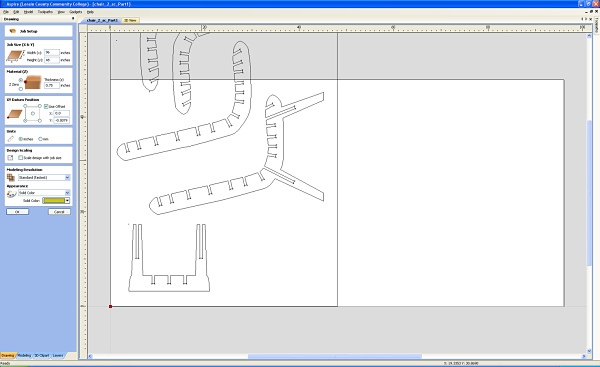Click the horizontal scrollbar left arrow
The width and height of the screenshot is (600, 367).
(x=90, y=356)
